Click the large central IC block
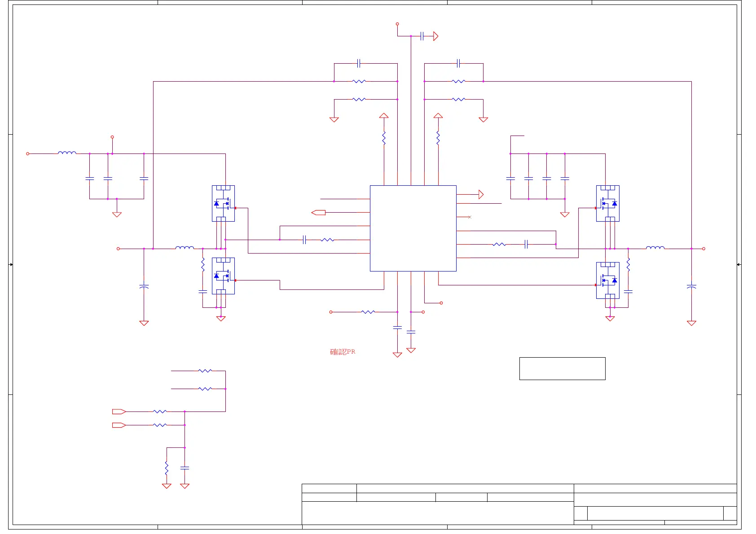The height and width of the screenshot is (534, 756). pos(413,228)
